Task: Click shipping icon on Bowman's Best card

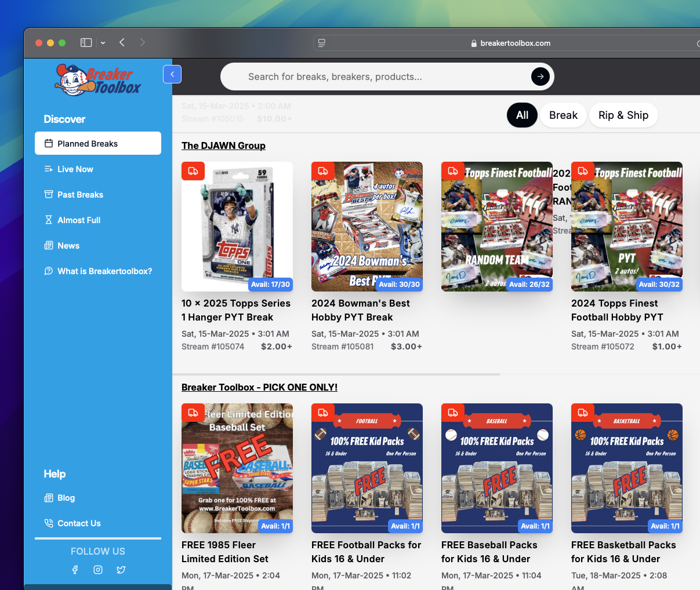Action: click(323, 171)
